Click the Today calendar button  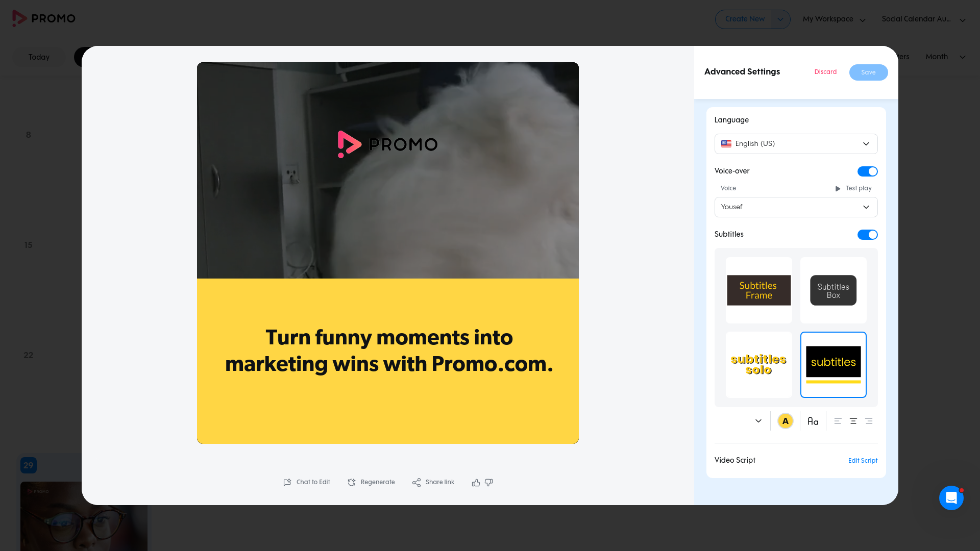coord(39,57)
